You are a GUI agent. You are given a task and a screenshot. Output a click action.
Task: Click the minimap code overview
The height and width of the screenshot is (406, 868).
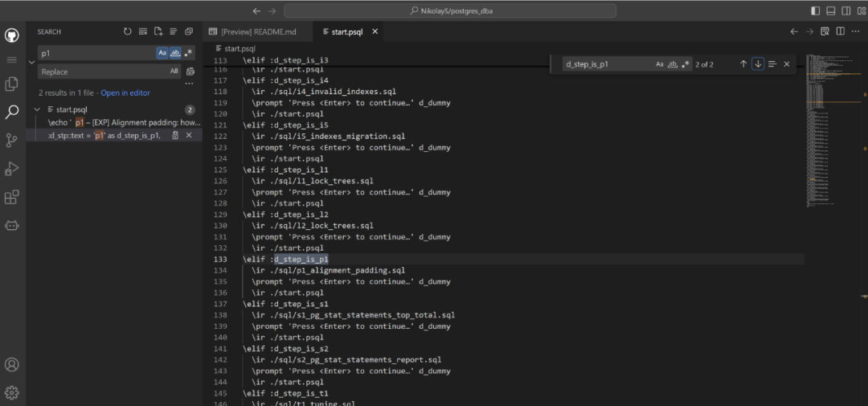835,130
